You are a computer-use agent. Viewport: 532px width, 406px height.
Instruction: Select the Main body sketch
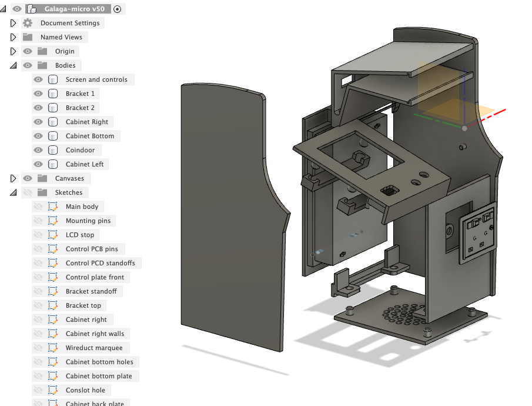[82, 207]
